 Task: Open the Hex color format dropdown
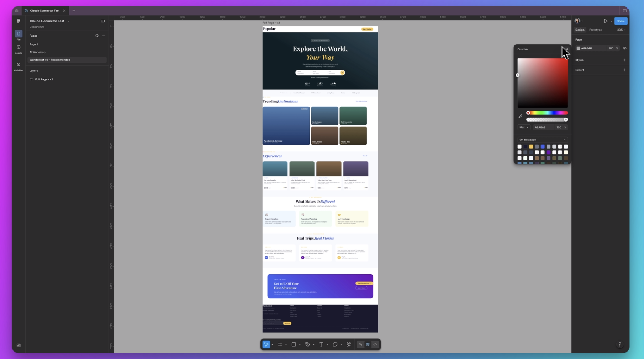point(524,127)
